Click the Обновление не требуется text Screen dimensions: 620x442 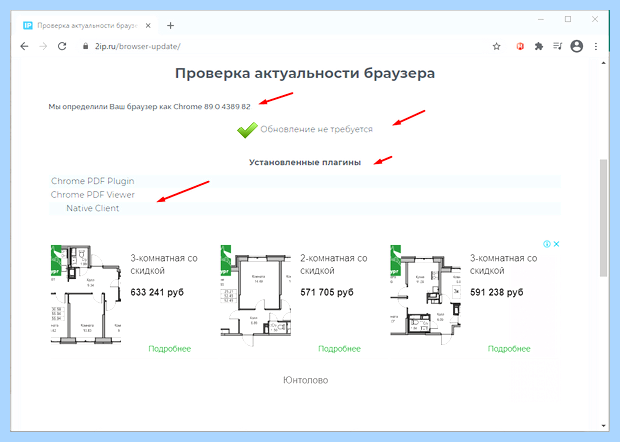click(x=316, y=129)
